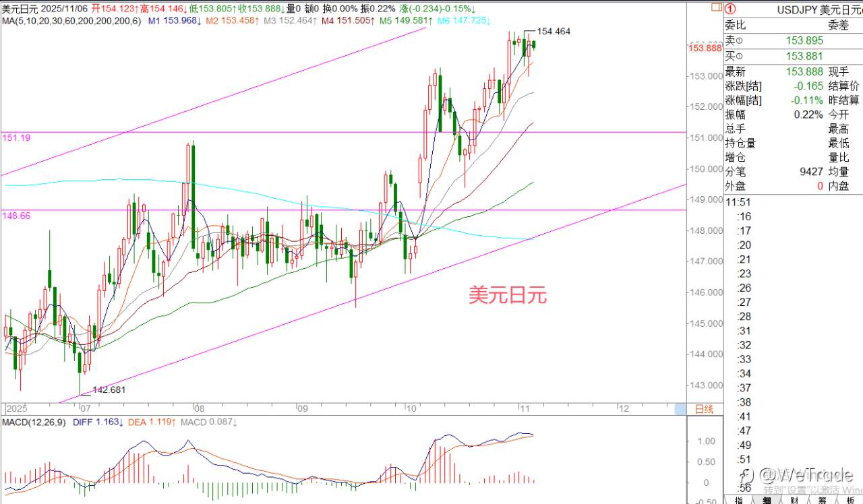The height and width of the screenshot is (504, 863).
Task: Switch to the 细 tab
Action: point(767,499)
